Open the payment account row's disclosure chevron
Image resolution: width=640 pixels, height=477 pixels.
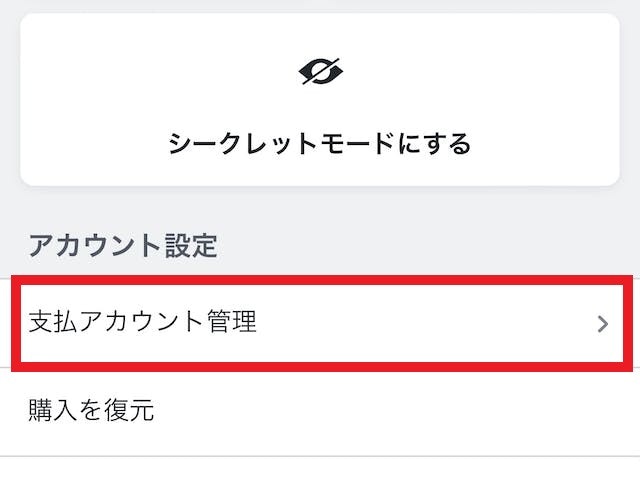pos(602,323)
